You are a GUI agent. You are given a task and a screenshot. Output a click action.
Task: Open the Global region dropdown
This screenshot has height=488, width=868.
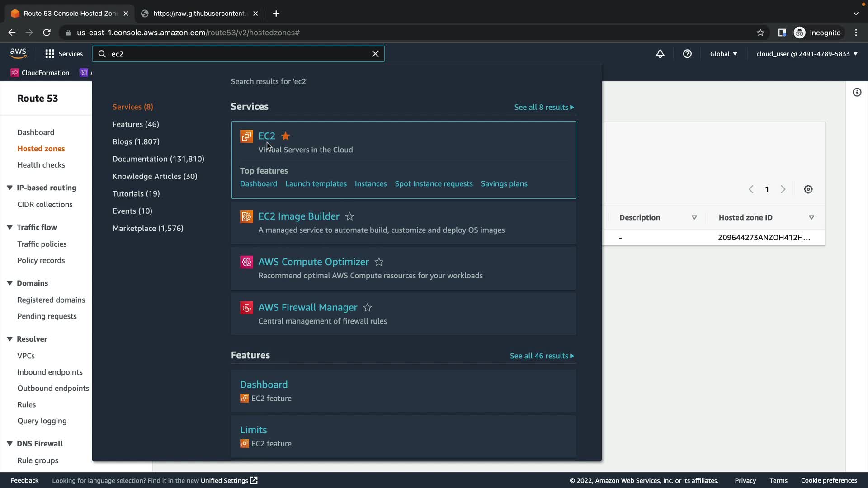(723, 54)
